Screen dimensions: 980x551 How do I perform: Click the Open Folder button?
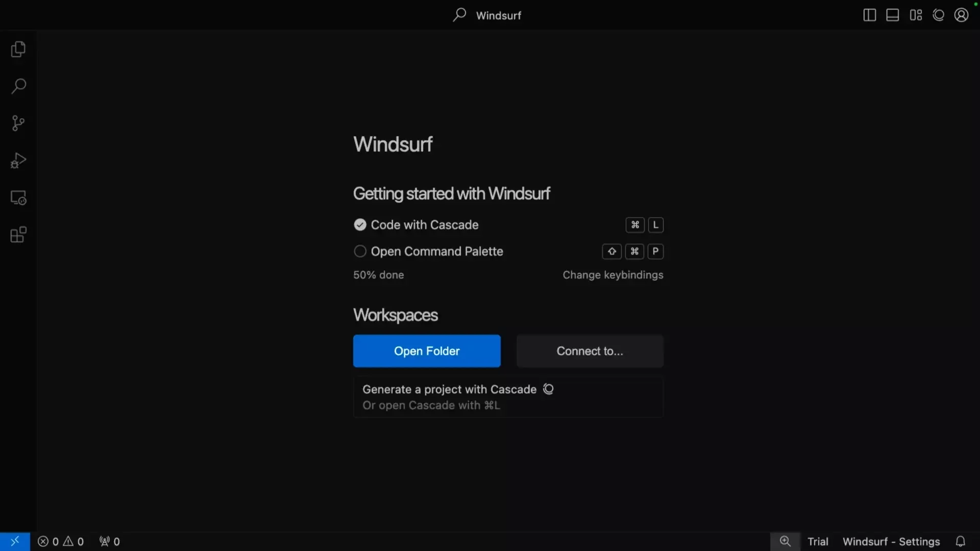click(427, 351)
